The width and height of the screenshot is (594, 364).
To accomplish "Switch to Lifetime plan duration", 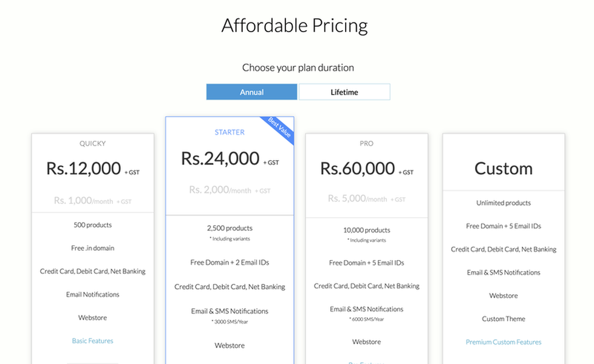I will 344,92.
